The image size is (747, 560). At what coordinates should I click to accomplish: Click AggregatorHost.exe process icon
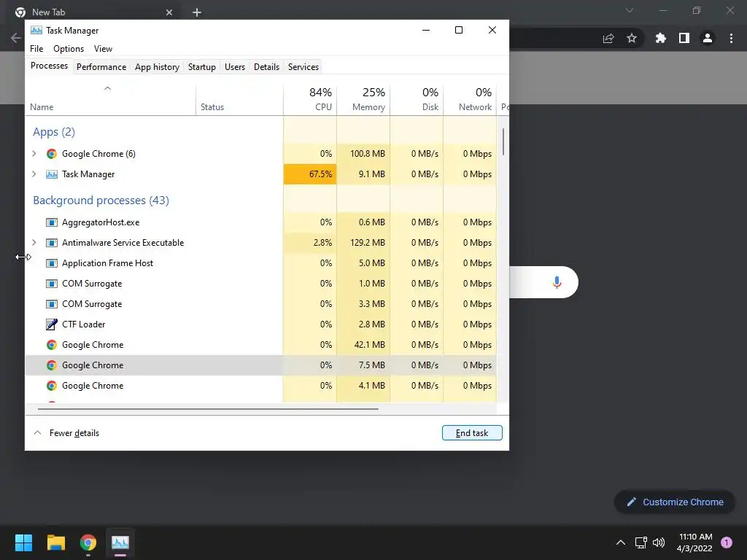[x=52, y=222]
